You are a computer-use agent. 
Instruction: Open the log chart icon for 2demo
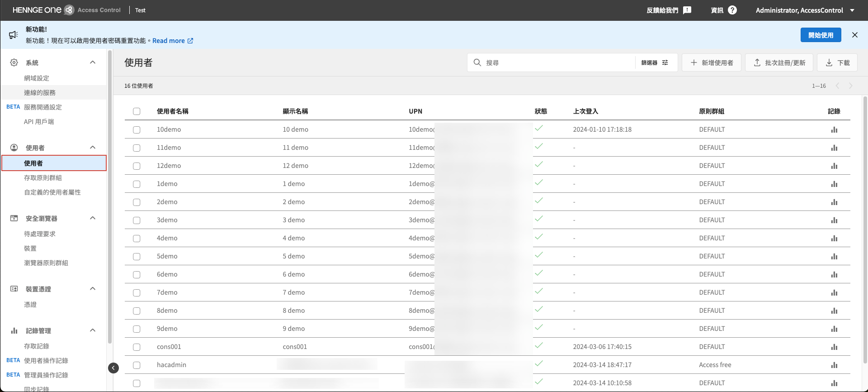tap(834, 202)
